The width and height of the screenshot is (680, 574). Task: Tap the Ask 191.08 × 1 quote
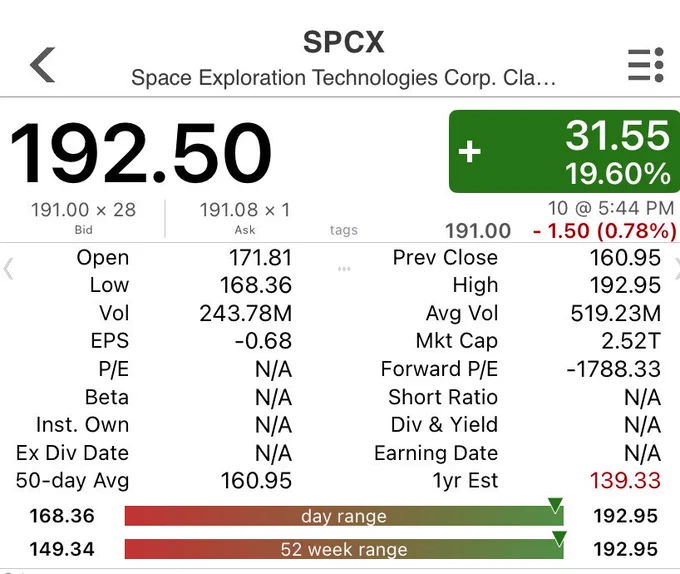(245, 218)
